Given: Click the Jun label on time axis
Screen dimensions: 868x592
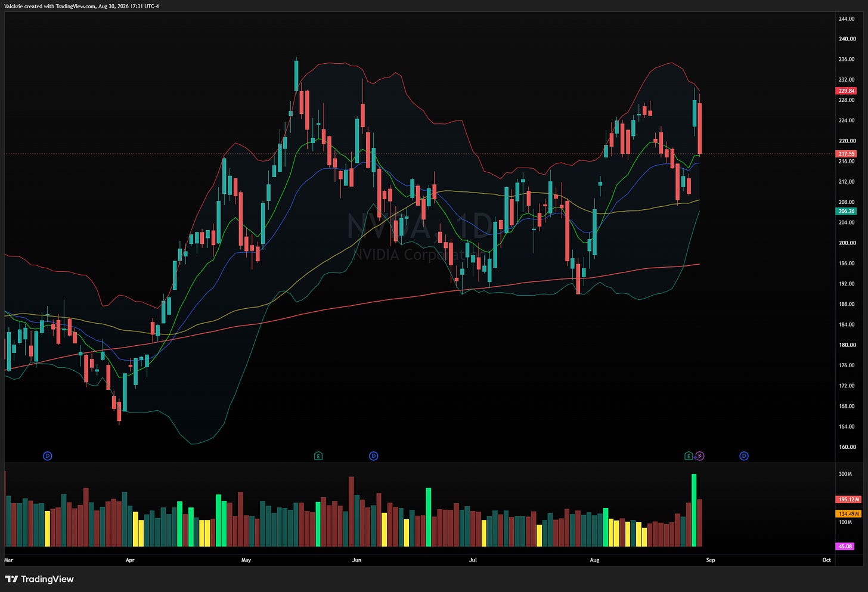Looking at the screenshot, I should coord(356,560).
